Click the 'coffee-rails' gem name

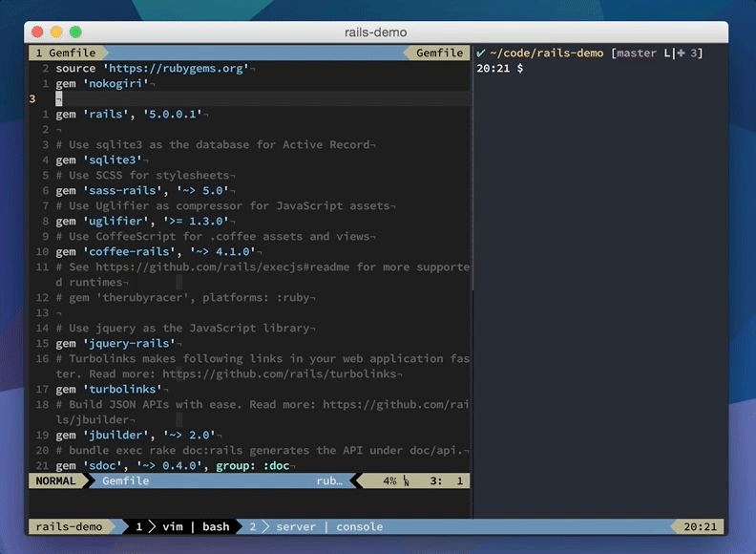129,251
